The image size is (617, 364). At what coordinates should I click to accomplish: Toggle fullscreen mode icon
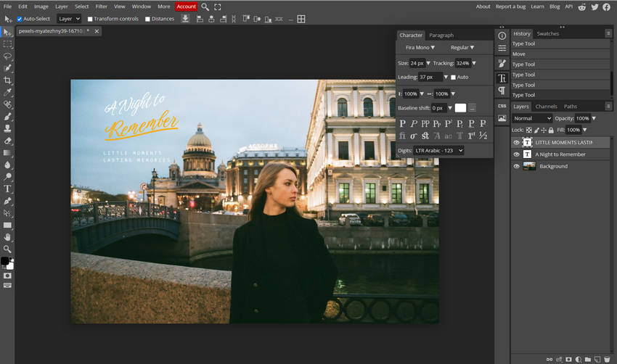tap(218, 7)
